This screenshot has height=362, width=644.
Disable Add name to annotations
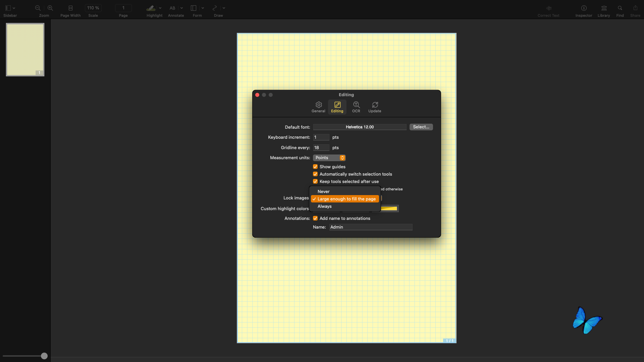pyautogui.click(x=315, y=218)
